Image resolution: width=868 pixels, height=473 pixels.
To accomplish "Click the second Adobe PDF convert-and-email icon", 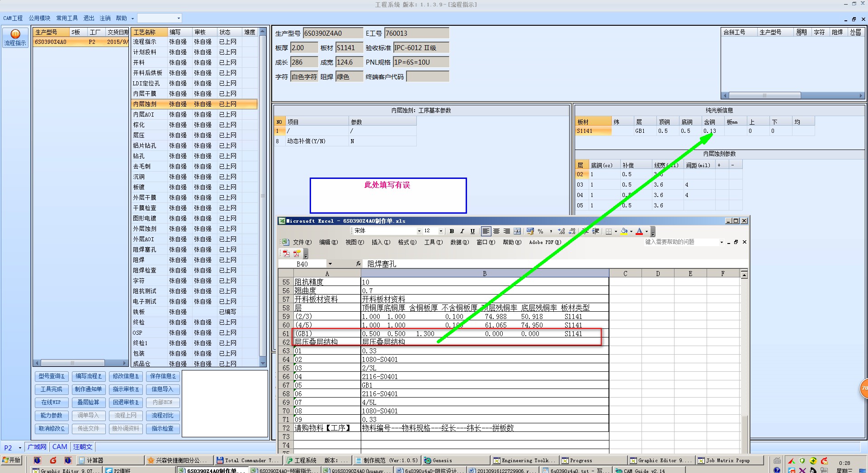I will pos(297,254).
